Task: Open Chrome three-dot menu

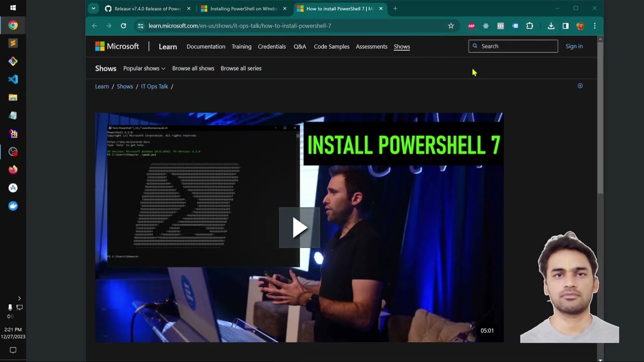Action: tap(595, 26)
